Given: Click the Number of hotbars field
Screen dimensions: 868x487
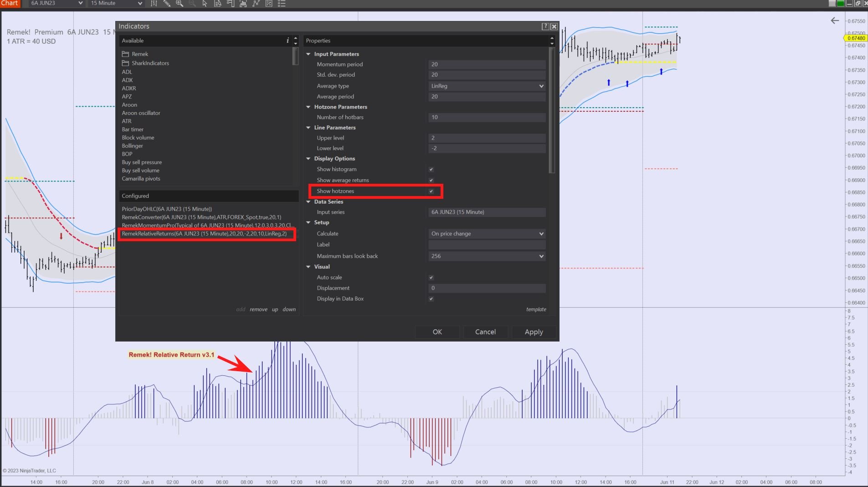Looking at the screenshot, I should click(x=487, y=117).
